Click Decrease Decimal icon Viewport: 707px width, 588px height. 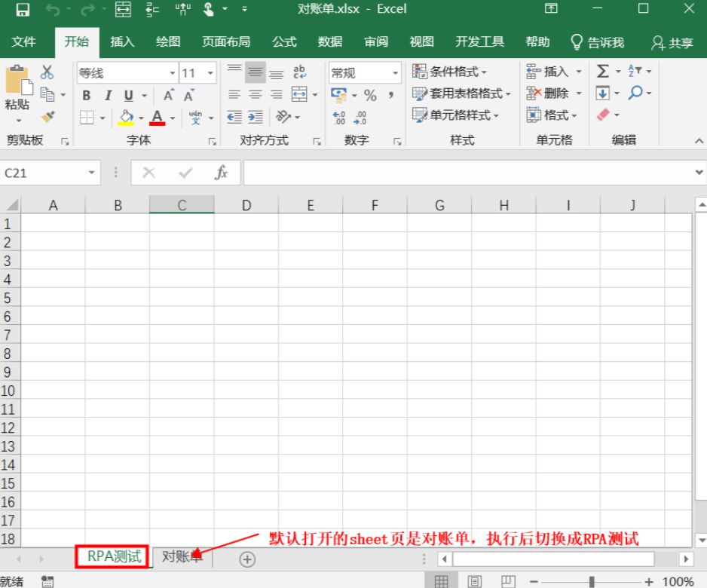point(360,118)
